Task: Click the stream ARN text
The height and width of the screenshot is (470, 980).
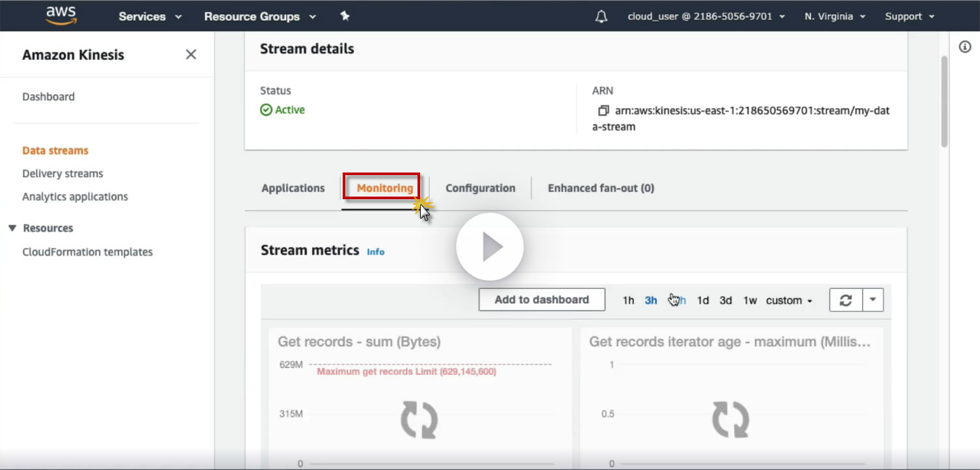Action: click(741, 118)
